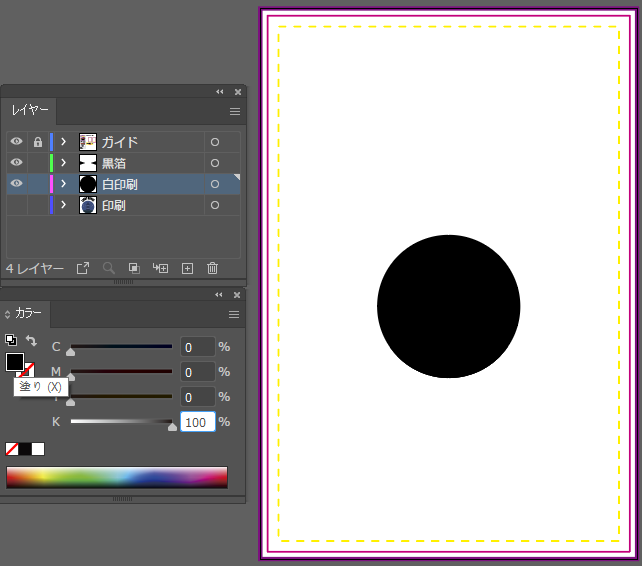Click the make/release clipping mask icon
Screen dimensions: 642x566
coord(134,268)
